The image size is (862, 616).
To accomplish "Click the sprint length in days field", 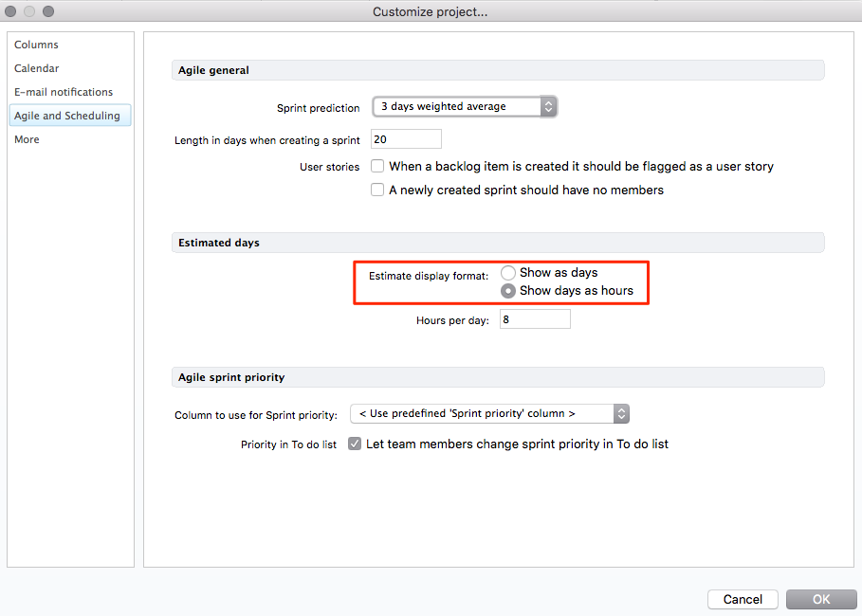I will pos(406,139).
